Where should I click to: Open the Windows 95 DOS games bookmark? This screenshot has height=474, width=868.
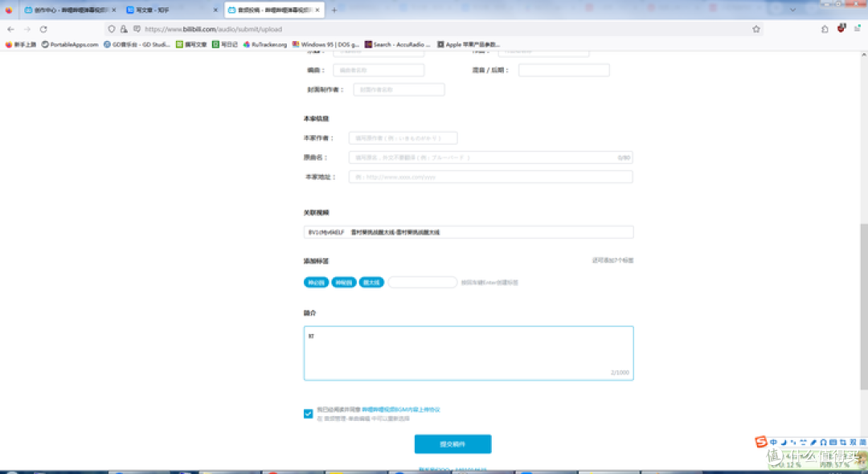click(325, 44)
